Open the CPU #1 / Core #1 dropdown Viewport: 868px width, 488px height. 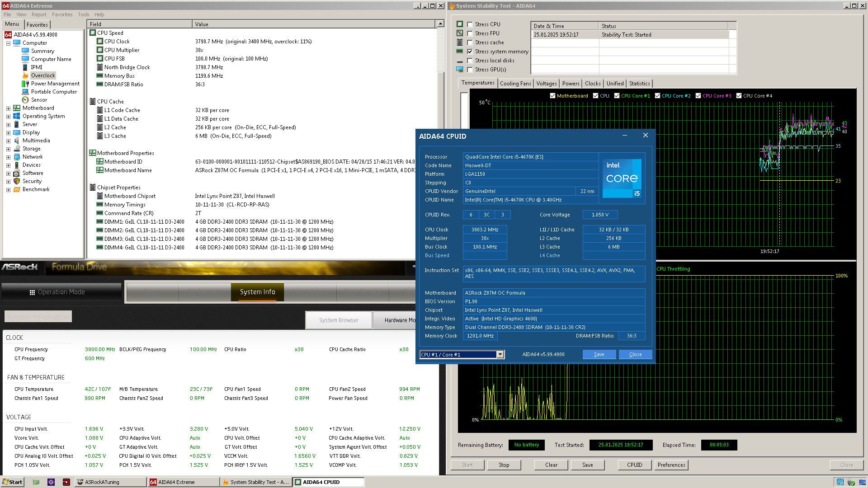(x=500, y=355)
